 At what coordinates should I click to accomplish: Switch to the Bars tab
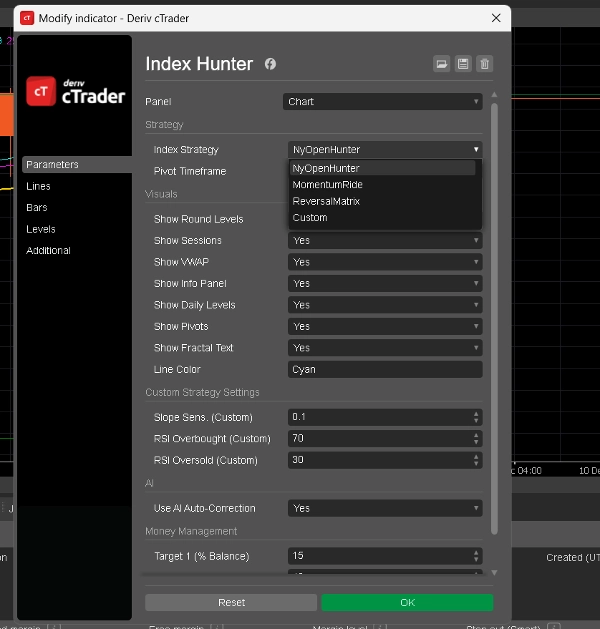36,207
